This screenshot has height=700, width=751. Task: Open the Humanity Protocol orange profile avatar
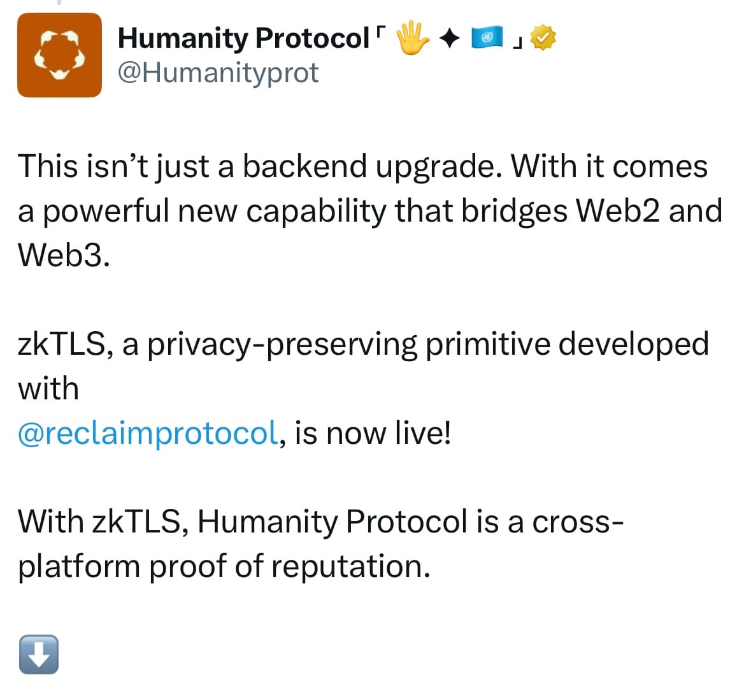(x=59, y=55)
